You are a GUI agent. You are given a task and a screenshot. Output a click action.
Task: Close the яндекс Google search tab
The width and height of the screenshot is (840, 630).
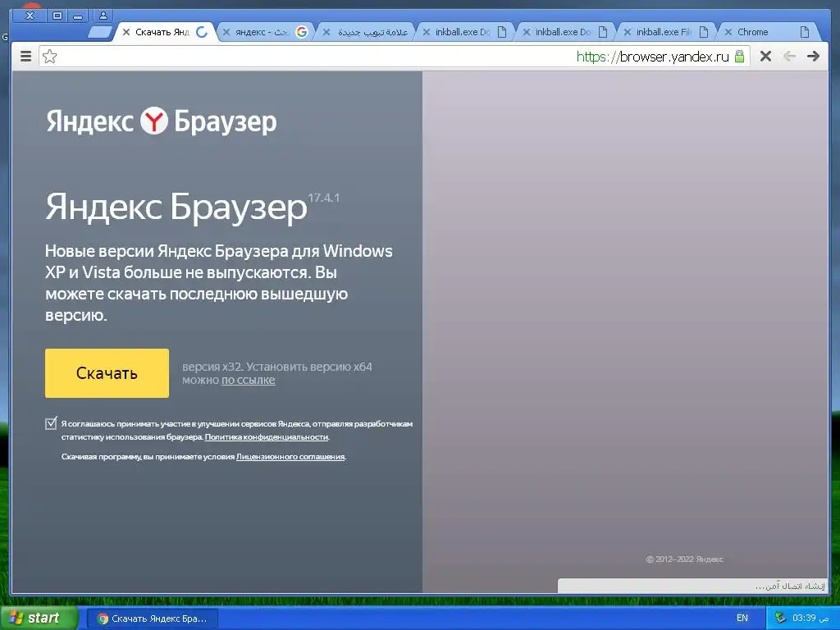click(x=226, y=32)
